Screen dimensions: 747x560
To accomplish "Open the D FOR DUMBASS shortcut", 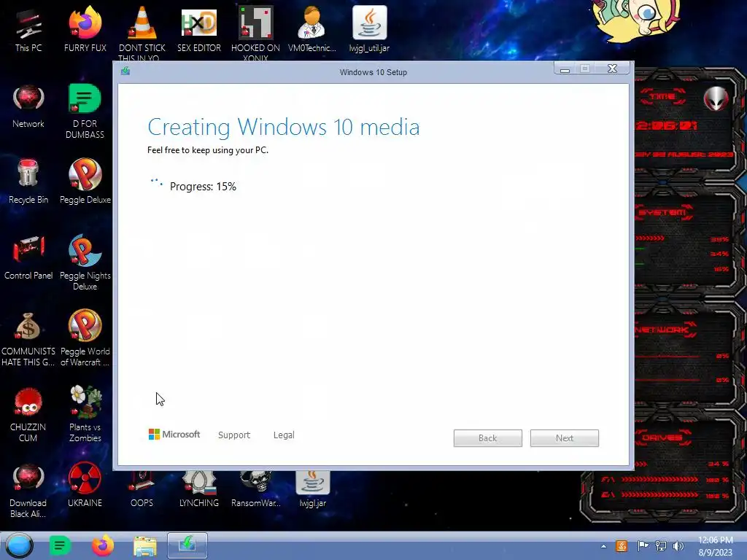I will coord(85,112).
